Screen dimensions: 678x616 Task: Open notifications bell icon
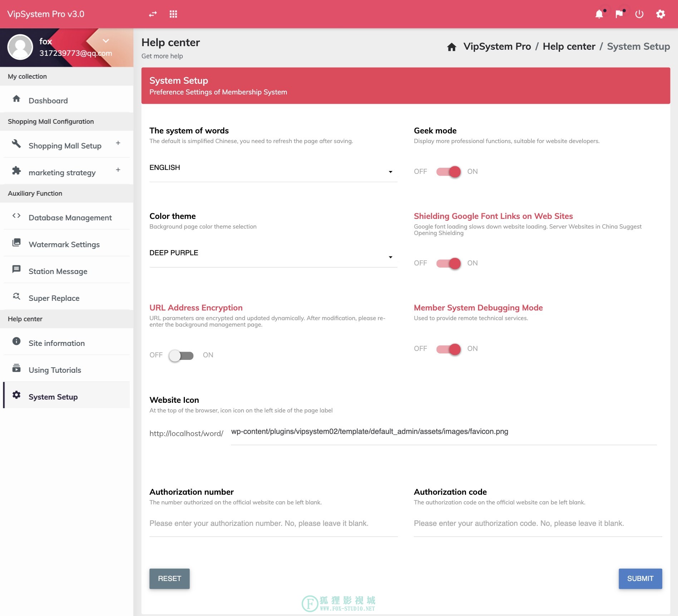coord(599,14)
